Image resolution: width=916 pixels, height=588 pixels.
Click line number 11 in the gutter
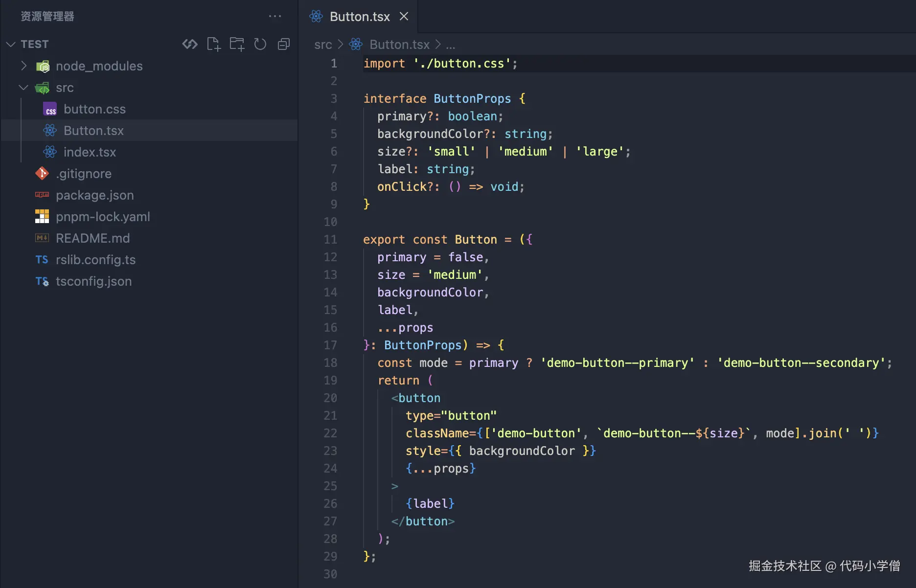[x=330, y=239]
